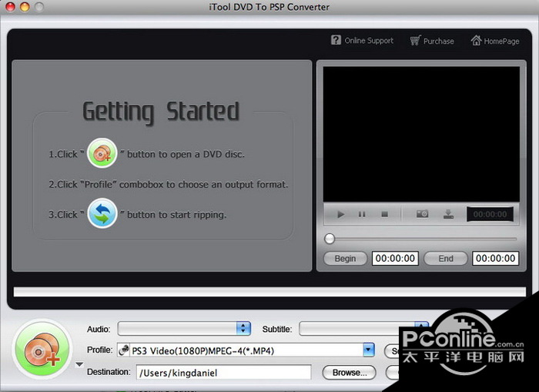The image size is (539, 392).
Task: Click the End time field
Action: (x=495, y=258)
